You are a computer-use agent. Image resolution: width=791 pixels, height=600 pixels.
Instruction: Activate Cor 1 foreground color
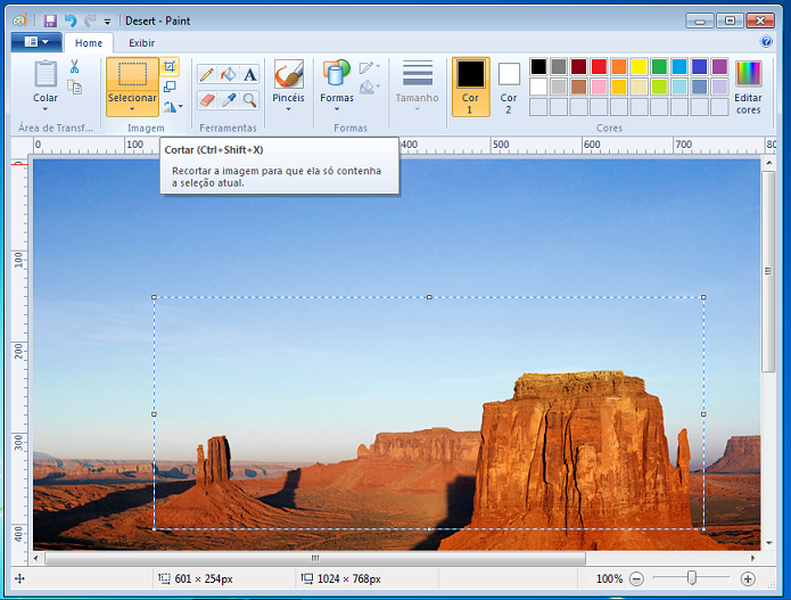point(470,86)
